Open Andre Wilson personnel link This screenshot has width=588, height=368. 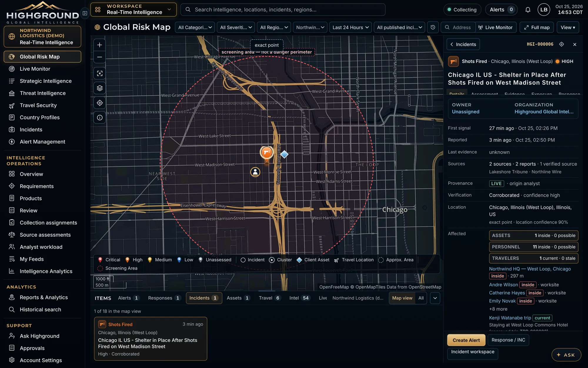(503, 285)
